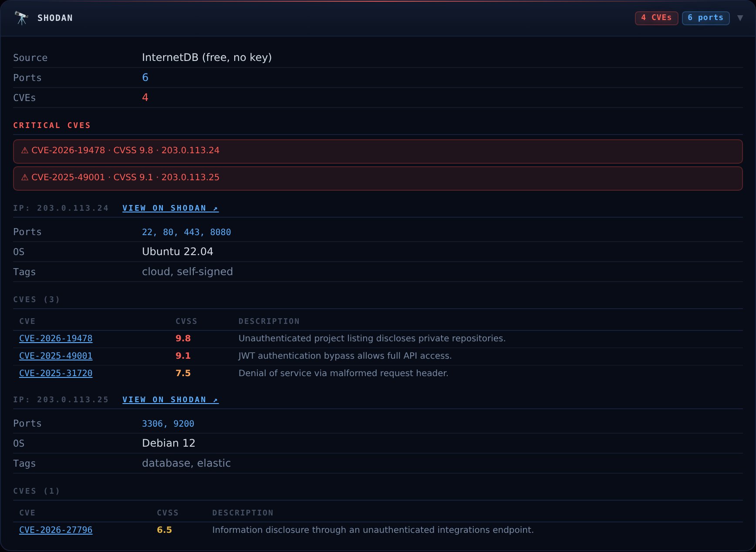Open CVE-2025-31720 link
756x552 pixels.
point(56,373)
